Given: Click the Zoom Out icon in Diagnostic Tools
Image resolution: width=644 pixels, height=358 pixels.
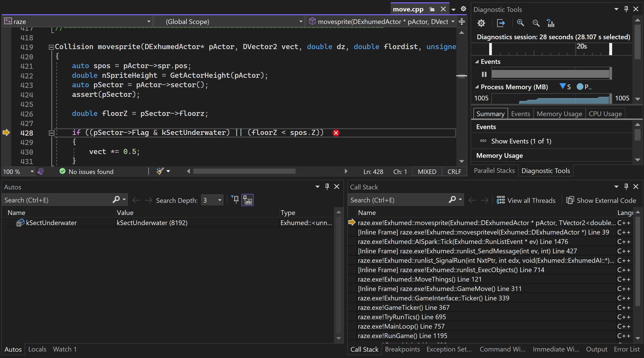Looking at the screenshot, I should point(536,23).
